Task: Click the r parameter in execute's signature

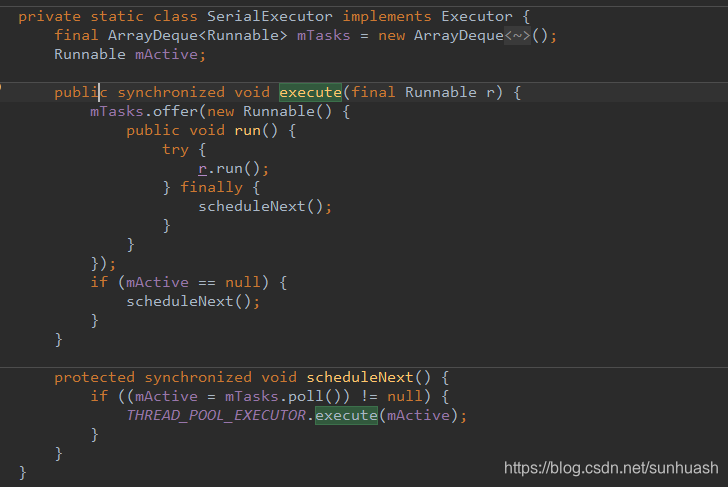Action: click(490, 93)
